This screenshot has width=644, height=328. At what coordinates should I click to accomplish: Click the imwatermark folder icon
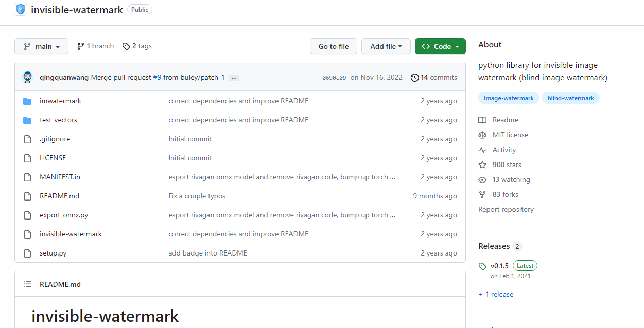(x=27, y=101)
